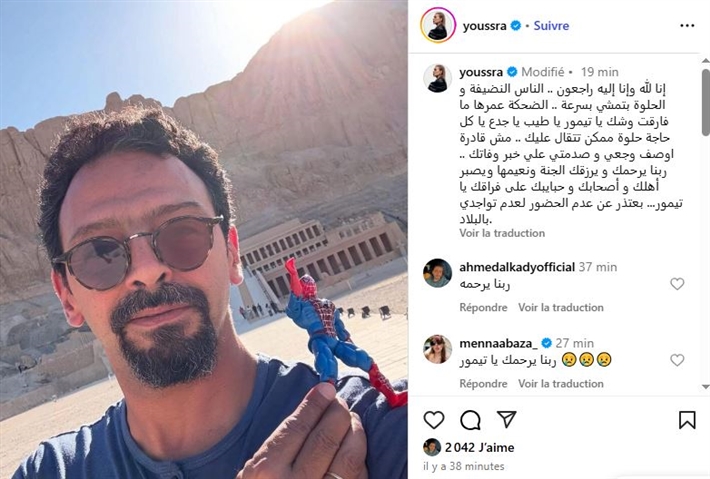Reply to ahmedalkadyofficial's comment with Répondre
The image size is (710, 479).
483,307
